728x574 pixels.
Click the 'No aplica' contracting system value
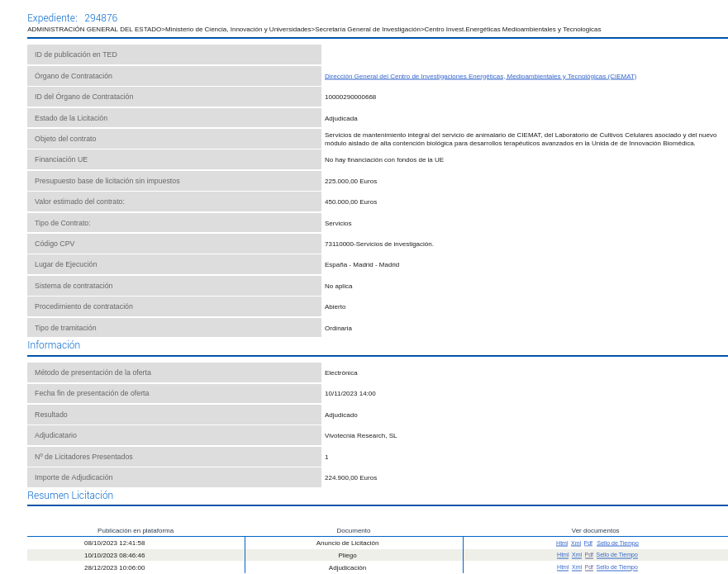coord(339,286)
